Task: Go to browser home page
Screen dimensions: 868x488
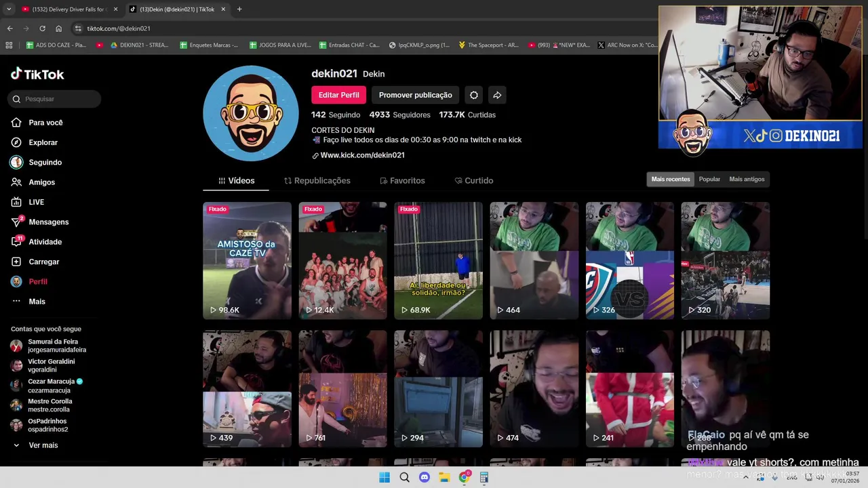Action: (x=58, y=28)
